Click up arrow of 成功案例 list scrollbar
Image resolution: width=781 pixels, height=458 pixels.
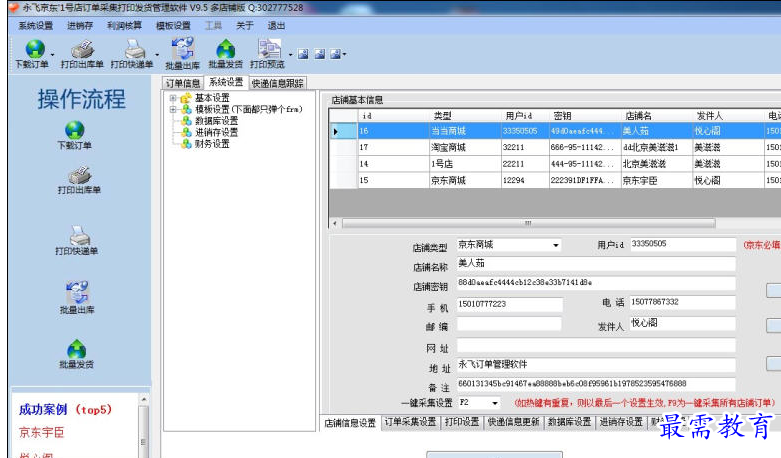(143, 399)
